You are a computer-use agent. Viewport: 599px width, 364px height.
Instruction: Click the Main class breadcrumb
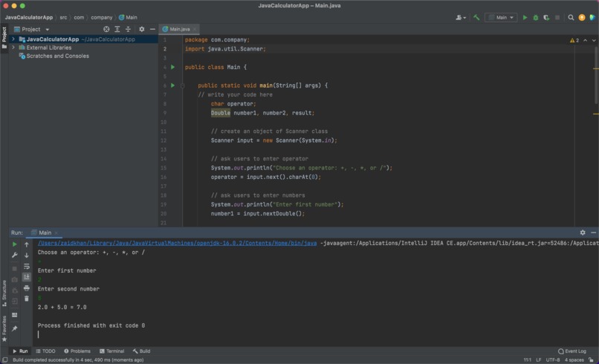click(128, 17)
